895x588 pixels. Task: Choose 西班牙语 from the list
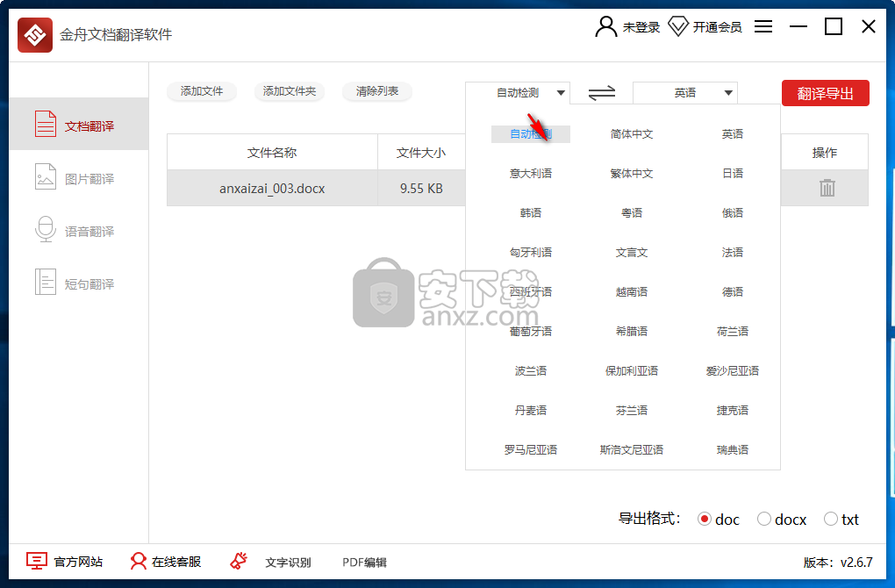(530, 291)
